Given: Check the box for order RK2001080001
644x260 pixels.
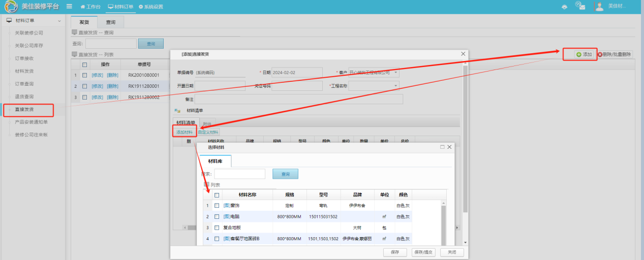Looking at the screenshot, I should pos(85,75).
